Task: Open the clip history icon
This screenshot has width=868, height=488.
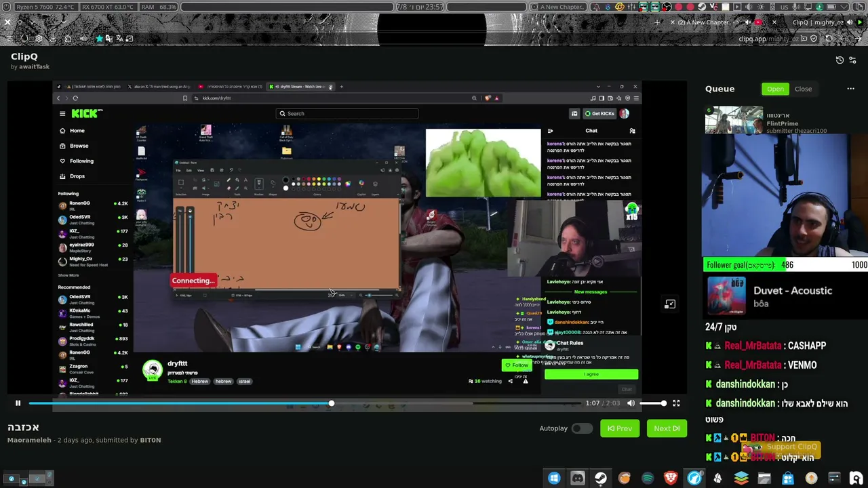Action: (x=840, y=60)
